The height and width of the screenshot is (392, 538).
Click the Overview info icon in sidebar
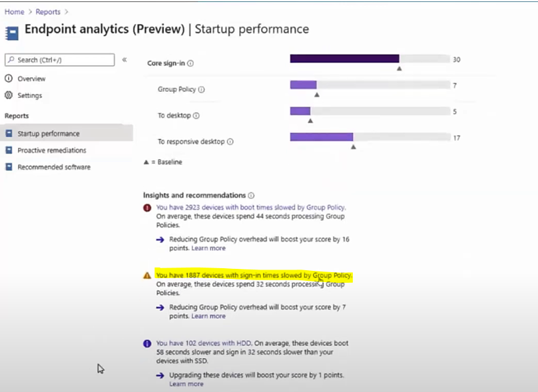coord(9,79)
